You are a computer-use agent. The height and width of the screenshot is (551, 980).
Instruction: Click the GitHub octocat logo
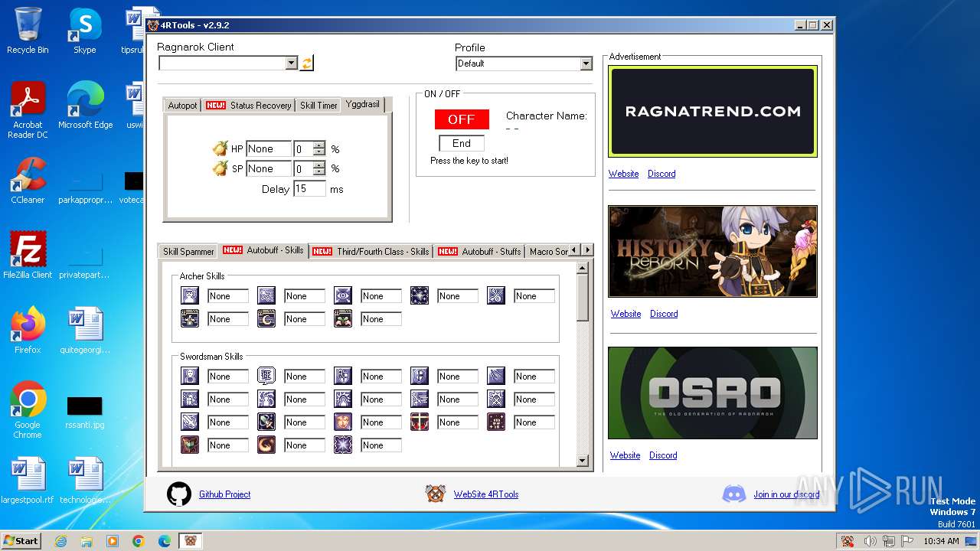pos(179,494)
